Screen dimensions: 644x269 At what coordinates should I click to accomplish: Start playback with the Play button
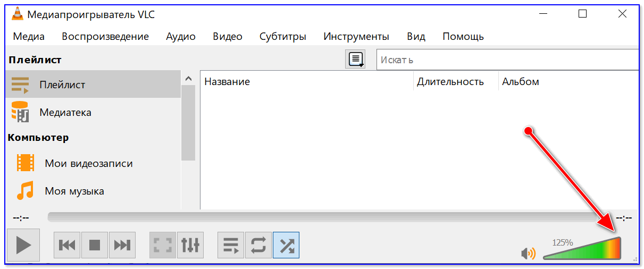23,245
